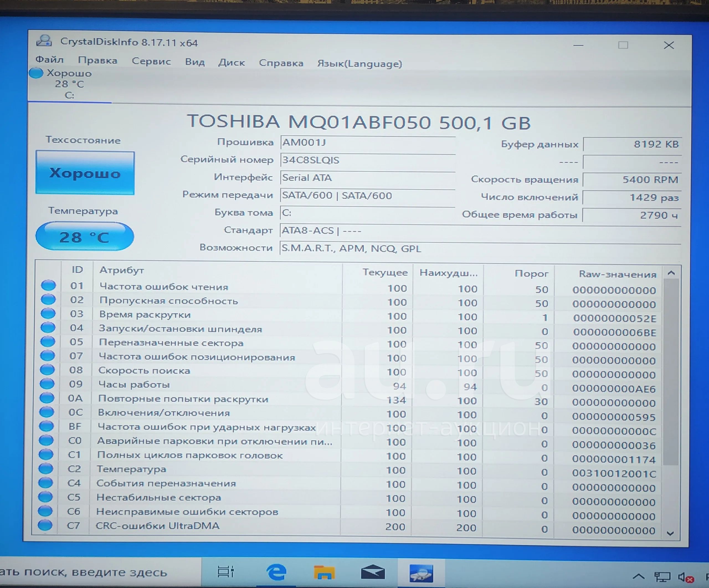Click scroll down arrow of attribute list

[671, 534]
